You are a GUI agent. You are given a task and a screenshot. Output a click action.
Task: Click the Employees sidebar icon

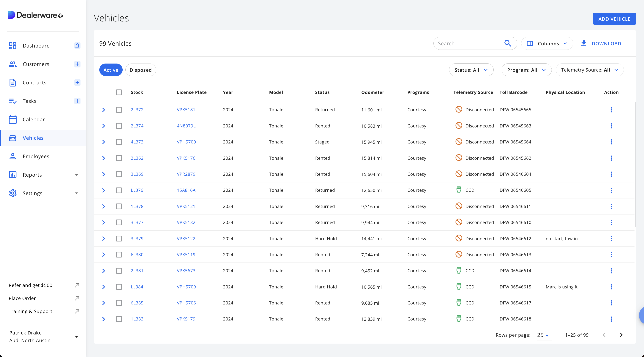[x=12, y=157]
